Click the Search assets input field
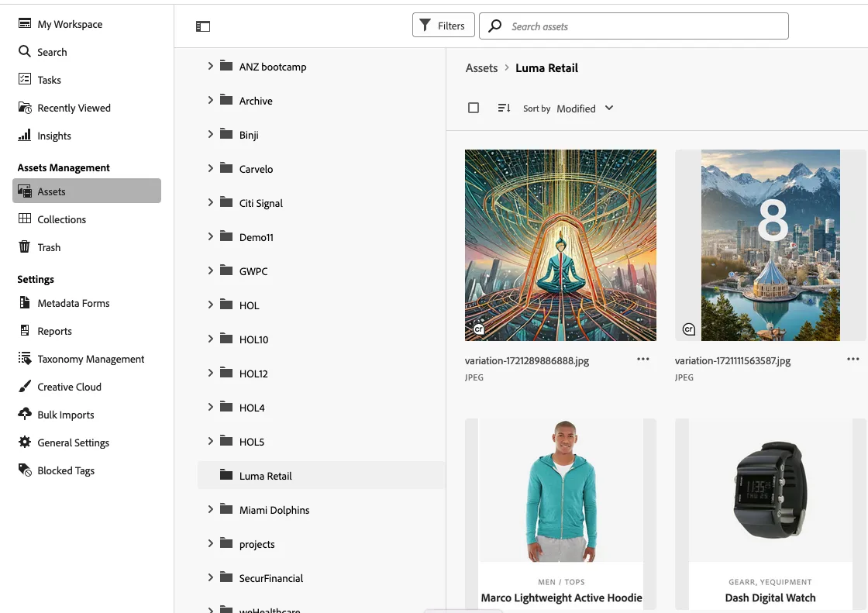Image resolution: width=868 pixels, height=613 pixels. [x=634, y=26]
